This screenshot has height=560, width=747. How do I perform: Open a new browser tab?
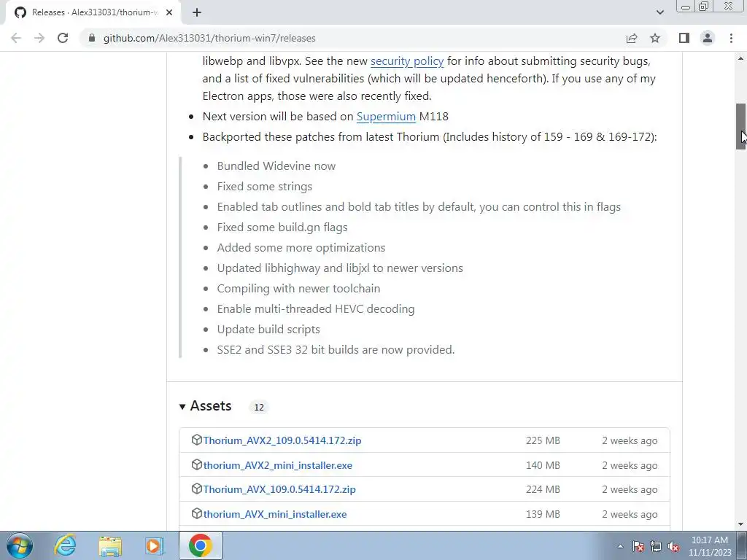pyautogui.click(x=197, y=12)
